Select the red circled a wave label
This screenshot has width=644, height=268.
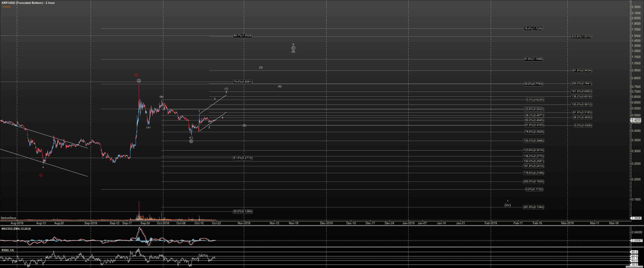[x=41, y=176]
